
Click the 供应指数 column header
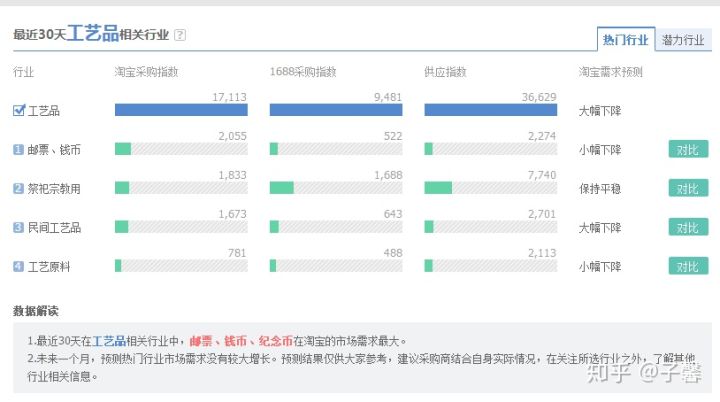[445, 72]
